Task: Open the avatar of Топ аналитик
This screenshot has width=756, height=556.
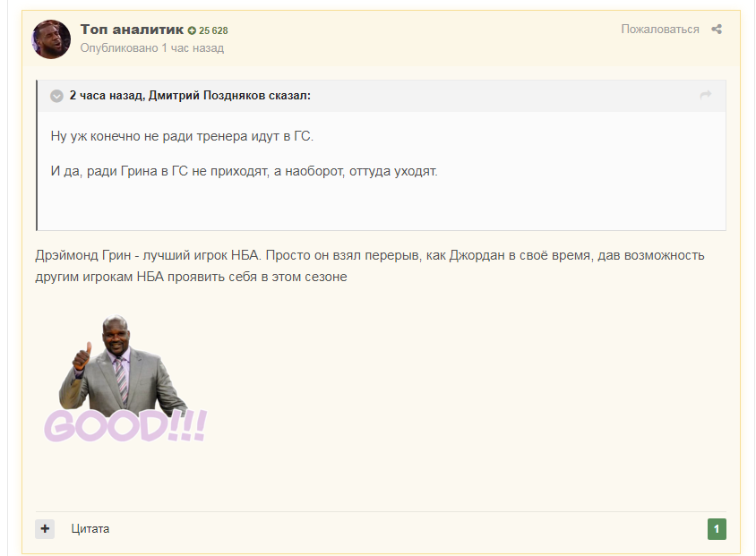Action: (51, 39)
